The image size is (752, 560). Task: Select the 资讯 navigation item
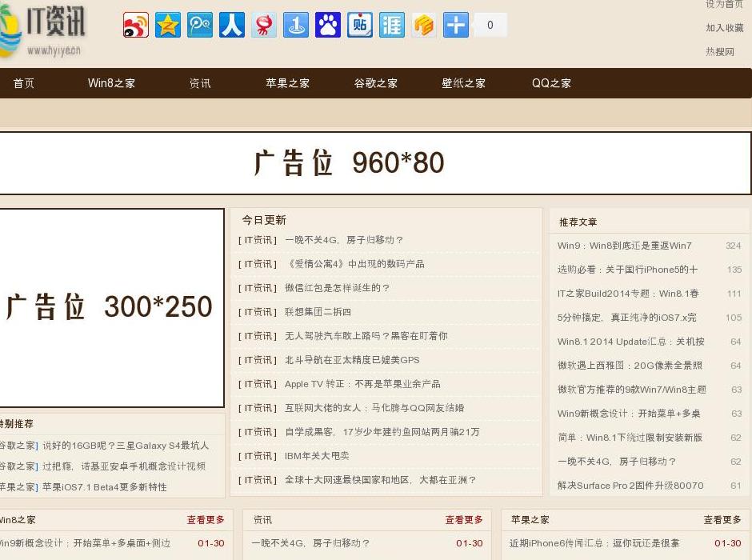(200, 83)
